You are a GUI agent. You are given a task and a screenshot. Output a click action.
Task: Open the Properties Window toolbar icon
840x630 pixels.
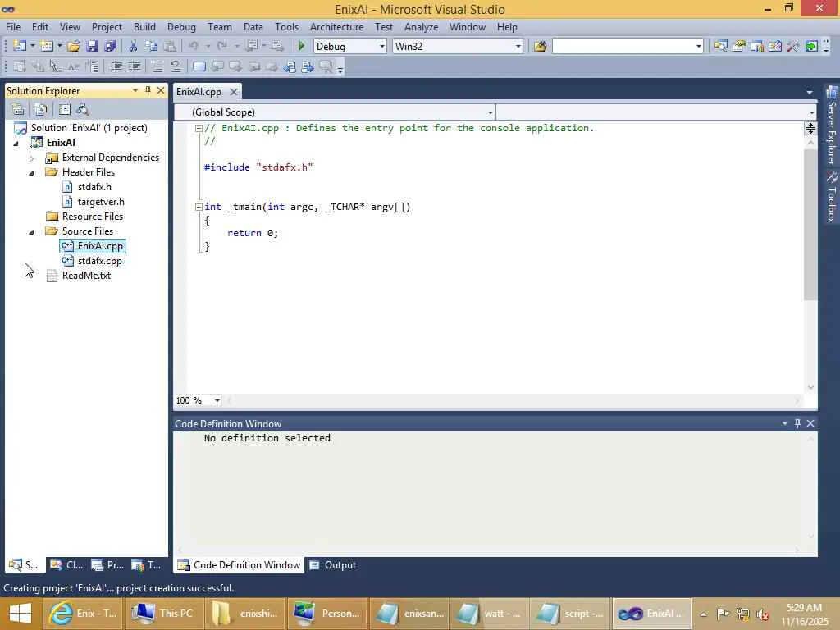739,47
